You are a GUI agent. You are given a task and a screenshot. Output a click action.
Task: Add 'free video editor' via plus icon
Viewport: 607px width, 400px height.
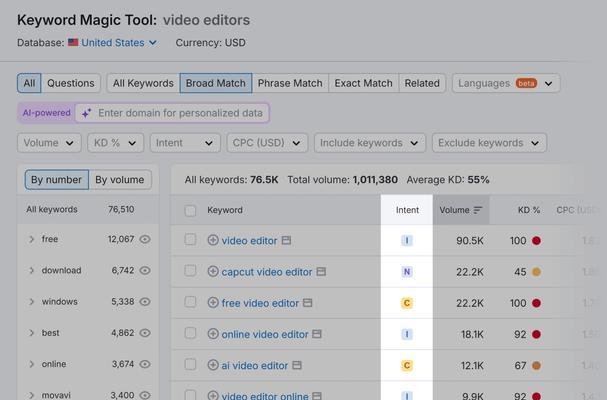pyautogui.click(x=213, y=302)
